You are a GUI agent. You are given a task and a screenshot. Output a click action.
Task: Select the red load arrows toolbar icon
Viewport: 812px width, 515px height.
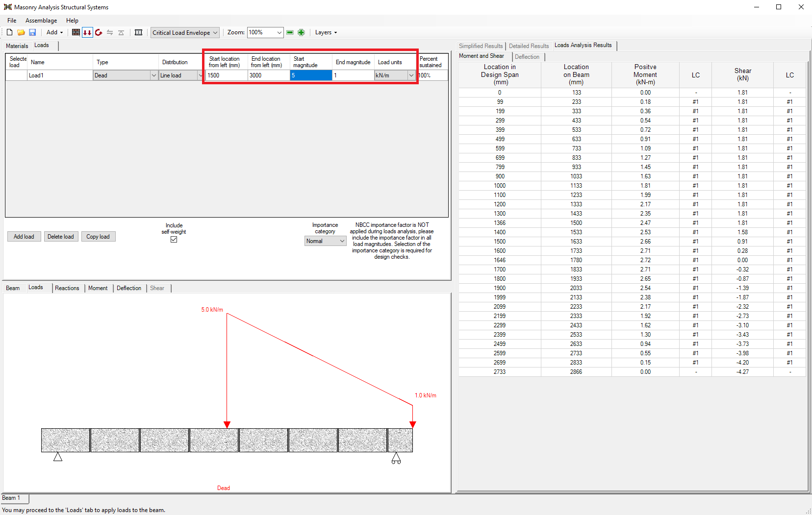(87, 32)
